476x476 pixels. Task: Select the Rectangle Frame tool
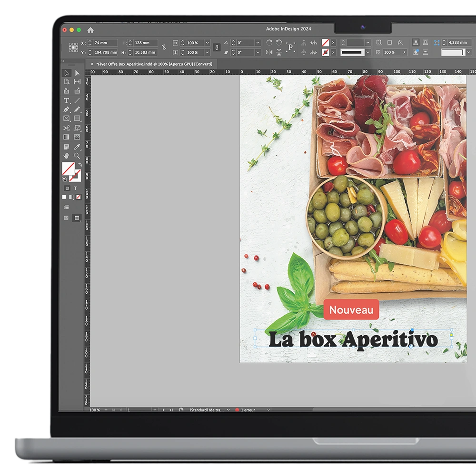click(x=67, y=119)
